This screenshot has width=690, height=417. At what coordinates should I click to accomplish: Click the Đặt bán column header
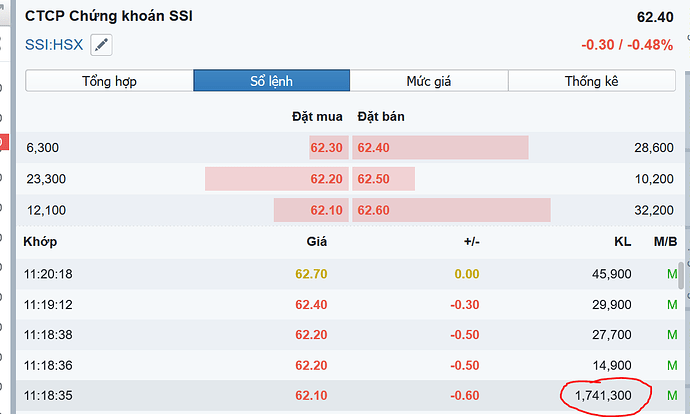(x=381, y=117)
